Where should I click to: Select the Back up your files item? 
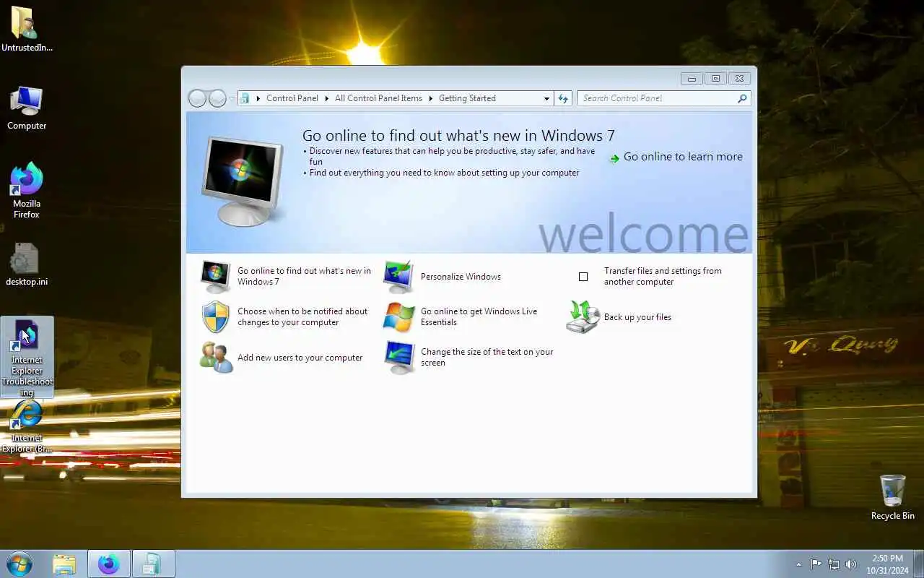click(637, 317)
